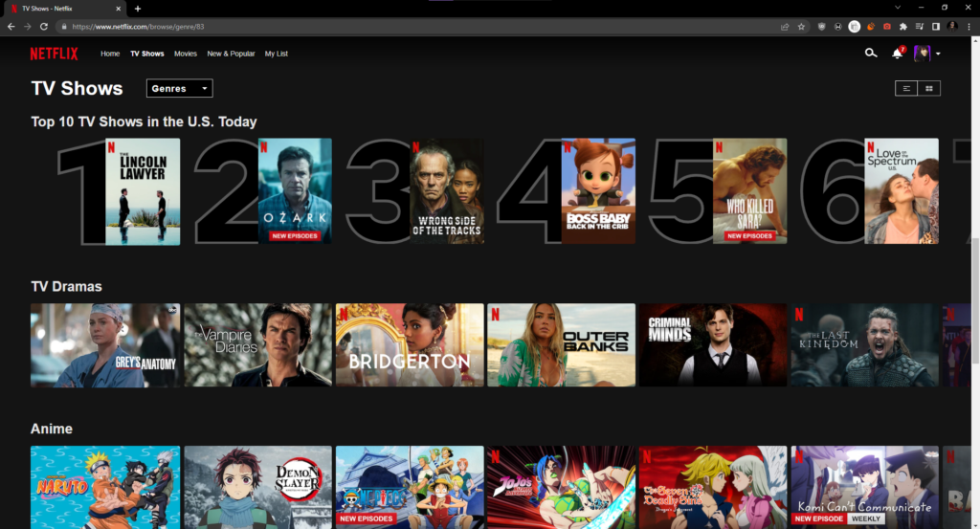Open Chrome three-dot menu
The width and height of the screenshot is (980, 529).
click(x=969, y=27)
